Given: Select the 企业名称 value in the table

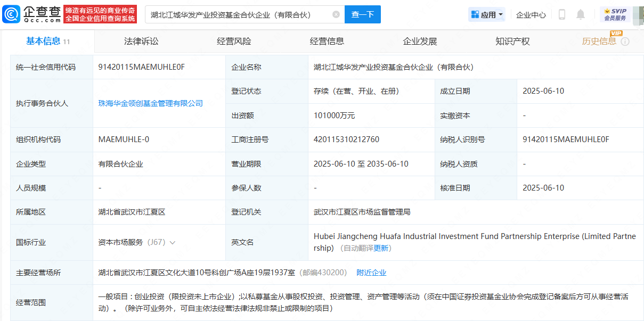Looking at the screenshot, I should coord(394,67).
